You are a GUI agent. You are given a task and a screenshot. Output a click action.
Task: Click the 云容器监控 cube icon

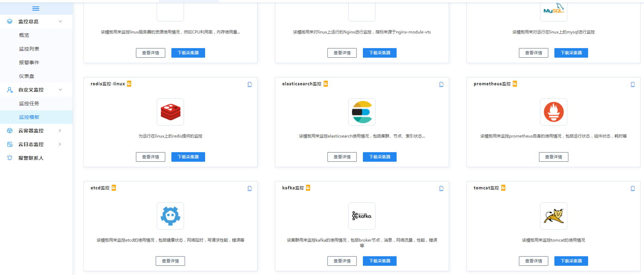tap(10, 131)
